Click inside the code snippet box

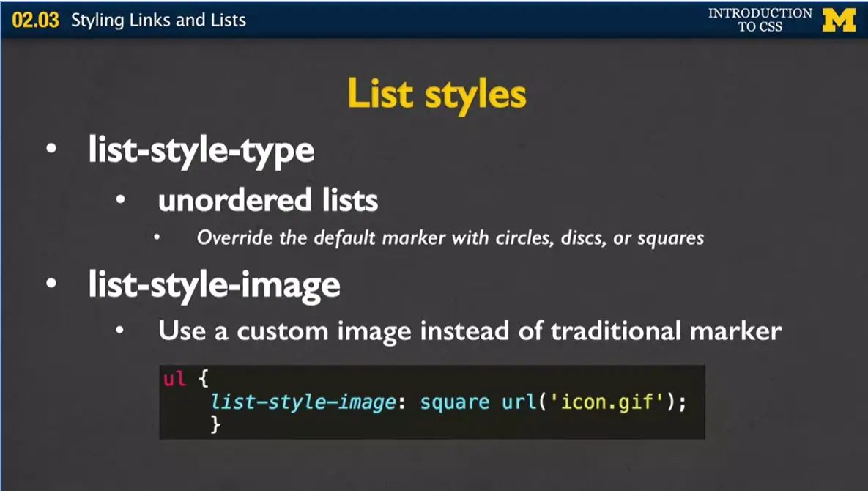pyautogui.click(x=432, y=402)
